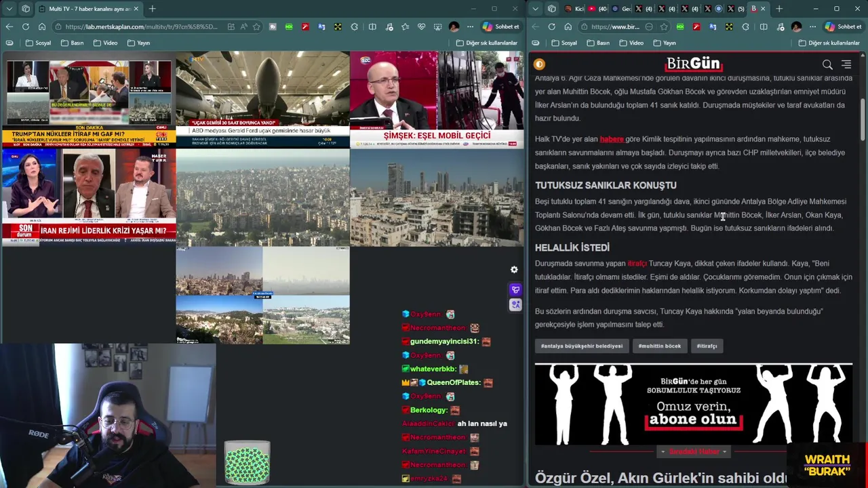Select the Uçak Gemisi 30 Saat stream
The height and width of the screenshot is (488, 868).
(262, 100)
